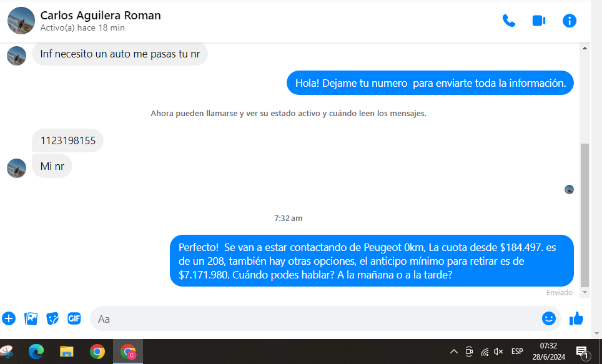Select the Peugeot 0km sent message
602x364 pixels.
pyautogui.click(x=372, y=261)
